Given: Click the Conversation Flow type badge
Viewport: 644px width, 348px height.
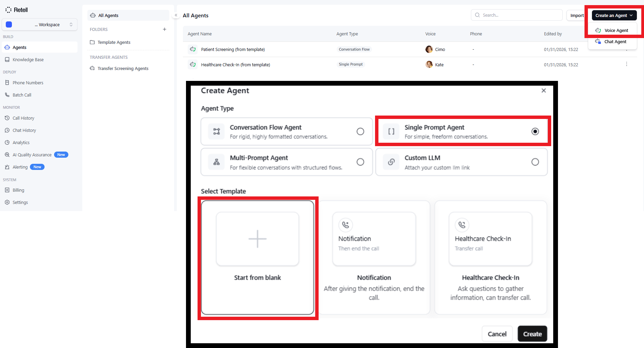Looking at the screenshot, I should pos(354,49).
